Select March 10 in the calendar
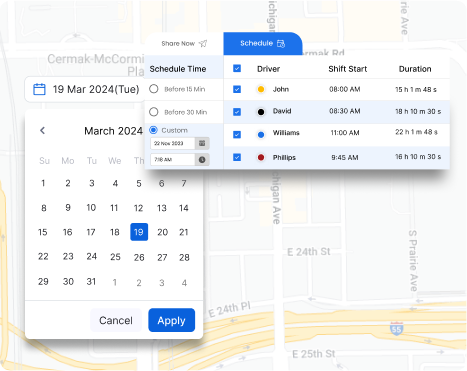Screen dimensions: 467x371 pyautogui.click(x=91, y=208)
